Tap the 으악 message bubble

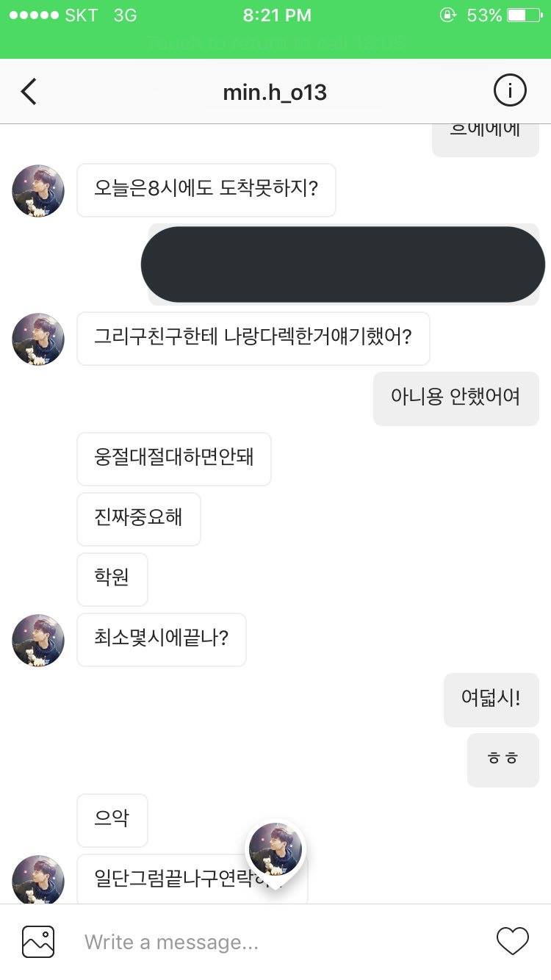point(112,820)
